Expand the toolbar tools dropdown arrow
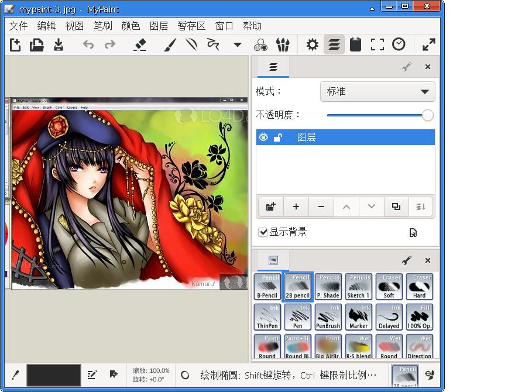532x392 pixels. pyautogui.click(x=238, y=44)
